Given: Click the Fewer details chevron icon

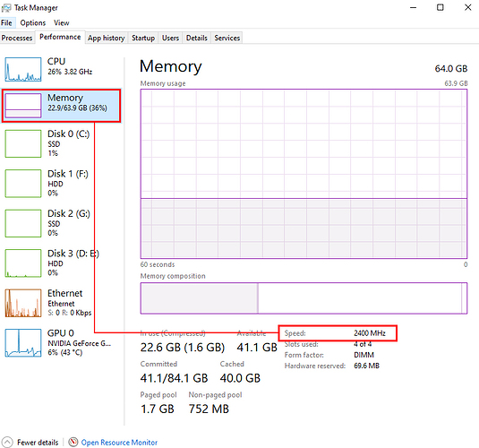Looking at the screenshot, I should 7,443.
